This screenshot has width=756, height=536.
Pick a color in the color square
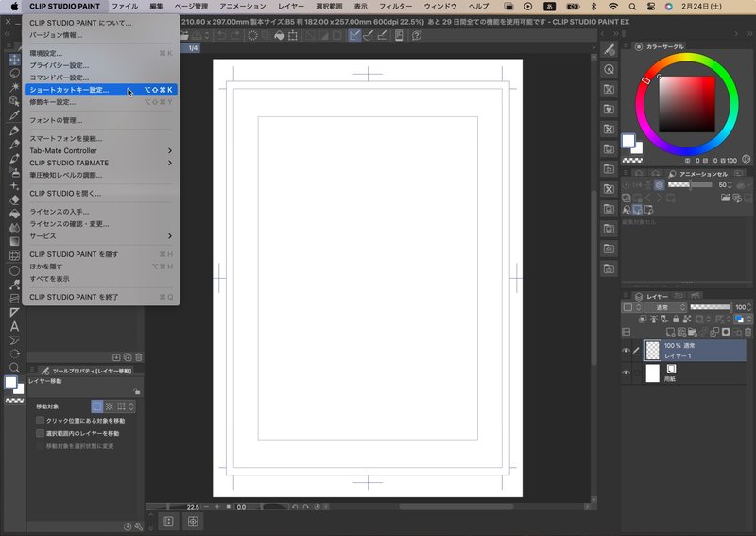coord(687,104)
